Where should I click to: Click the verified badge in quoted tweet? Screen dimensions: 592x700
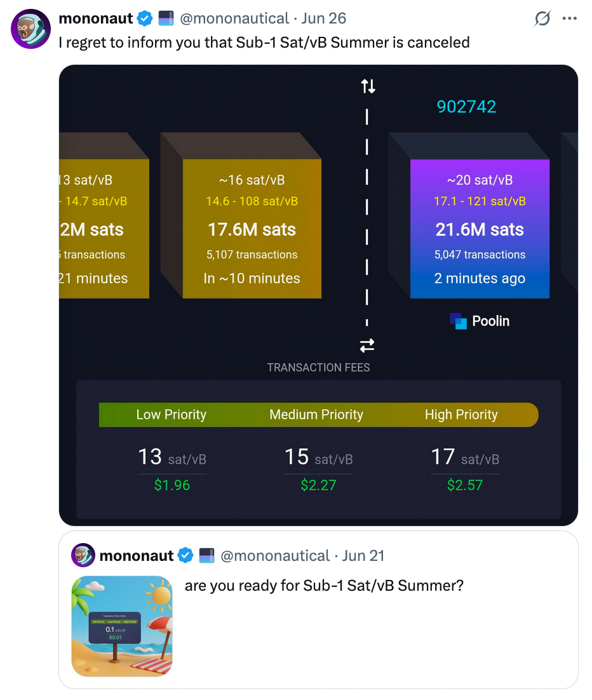point(185,555)
